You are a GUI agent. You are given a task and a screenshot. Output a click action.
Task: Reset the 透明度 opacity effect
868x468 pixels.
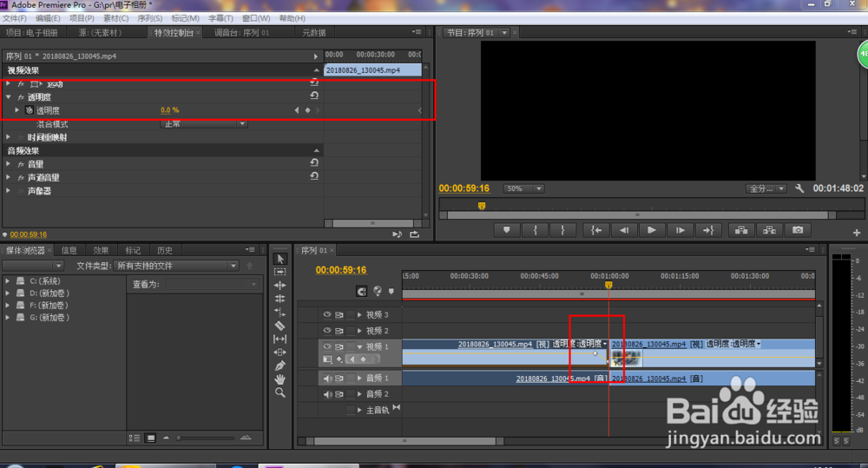click(x=314, y=96)
